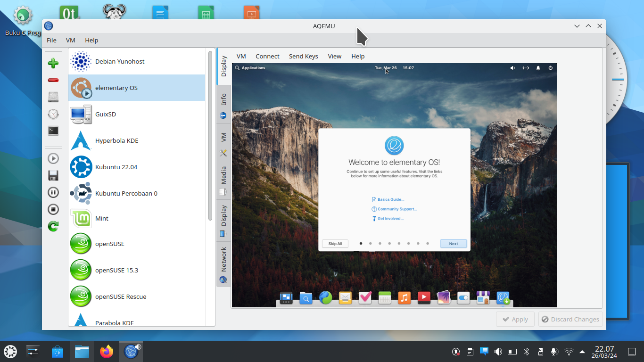Open the Connect menu
644x362 pixels.
click(267, 56)
